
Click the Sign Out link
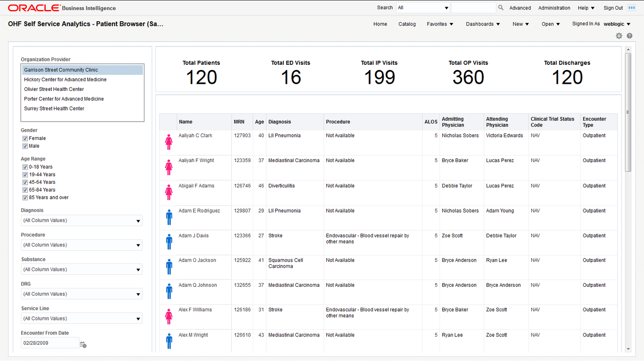click(x=613, y=7)
